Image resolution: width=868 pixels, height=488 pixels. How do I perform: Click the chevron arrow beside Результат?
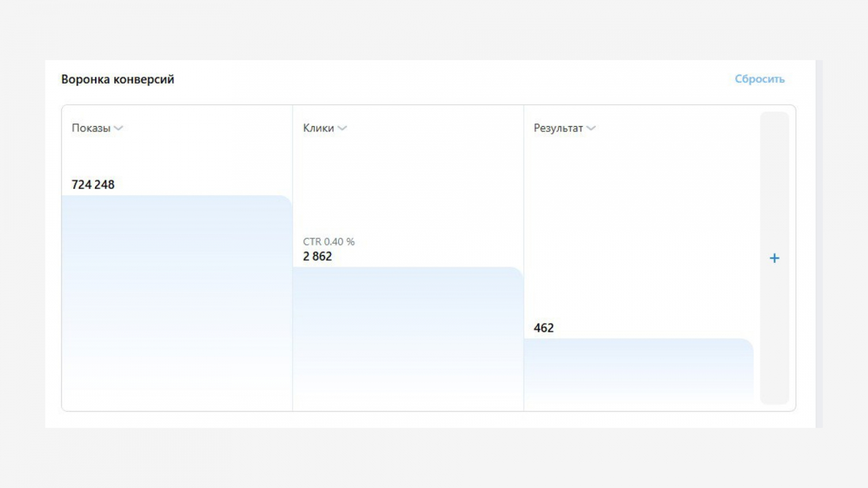coord(591,129)
